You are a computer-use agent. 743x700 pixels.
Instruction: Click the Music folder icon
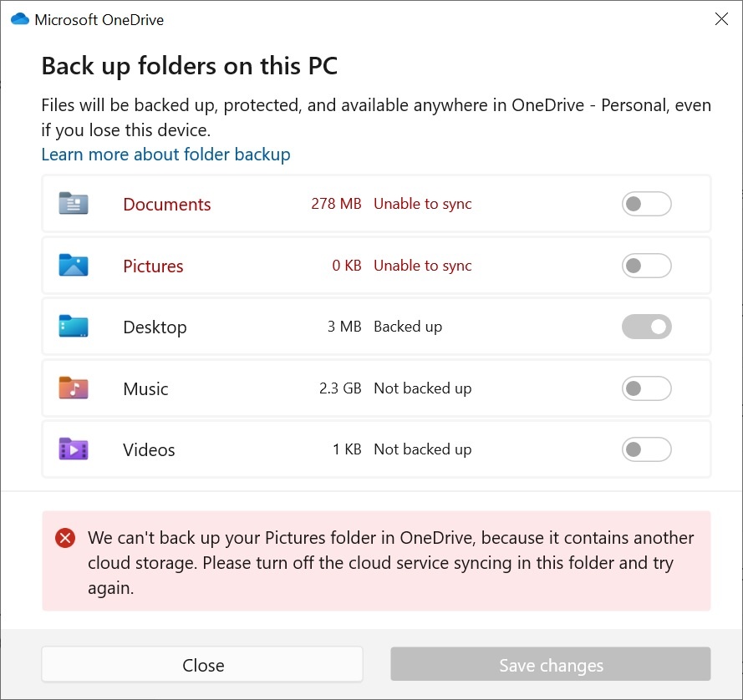pos(74,388)
